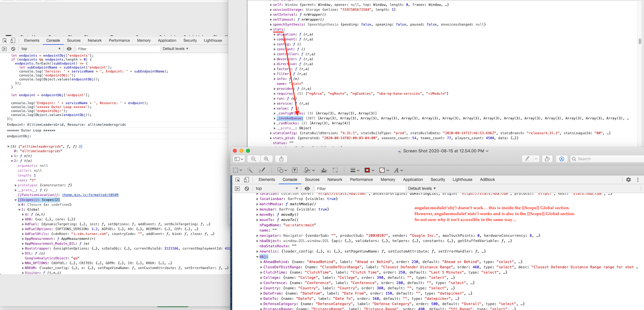Expand the _invokeQueue (287) row
Viewport: 644px width, 310px height.
[x=275, y=118]
